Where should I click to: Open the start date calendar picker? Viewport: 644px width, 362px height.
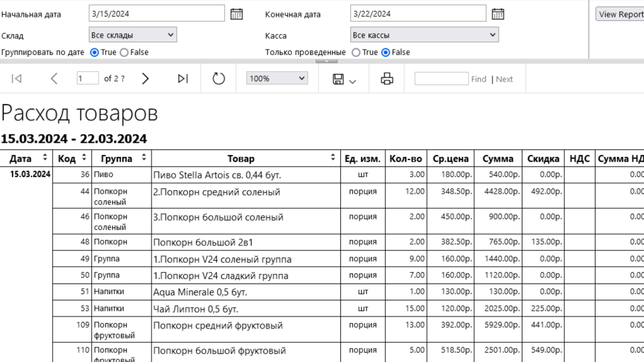point(236,14)
